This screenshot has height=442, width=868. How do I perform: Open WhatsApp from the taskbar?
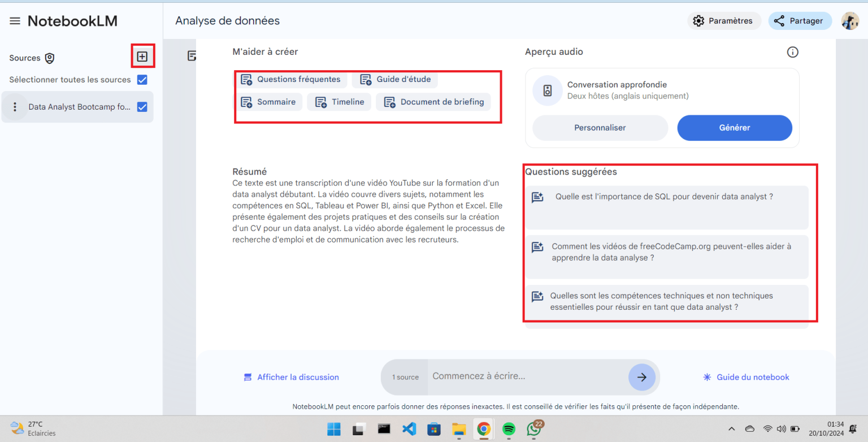coord(533,429)
